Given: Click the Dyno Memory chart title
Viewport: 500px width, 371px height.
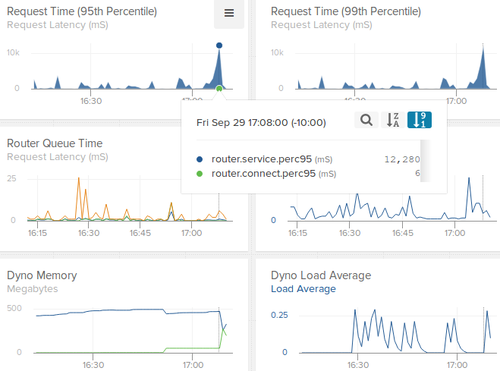Looking at the screenshot, I should [x=42, y=275].
